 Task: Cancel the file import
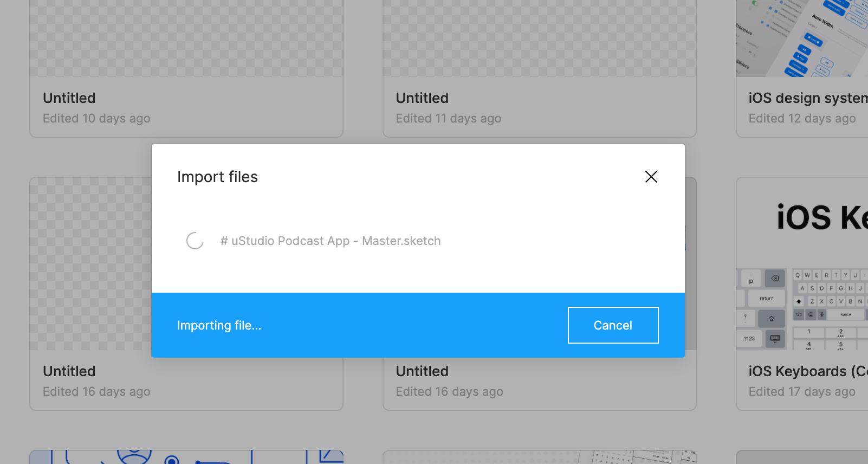613,325
